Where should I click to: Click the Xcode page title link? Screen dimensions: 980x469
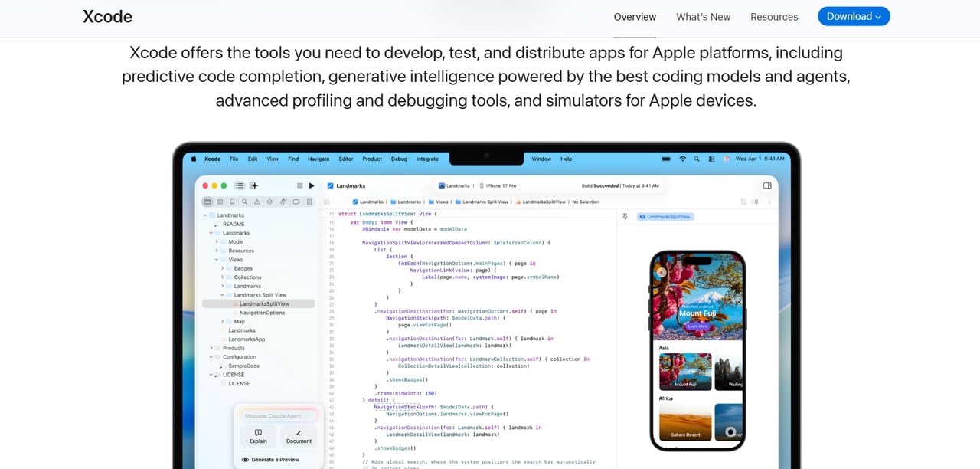pos(107,17)
